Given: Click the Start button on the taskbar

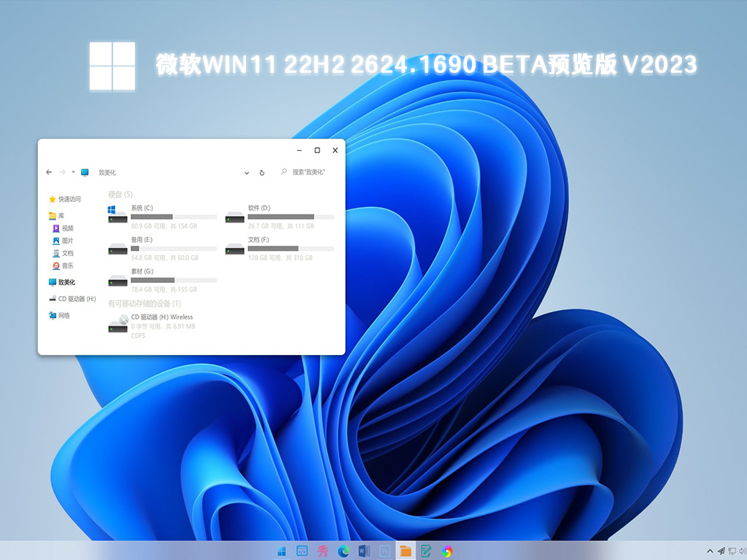Looking at the screenshot, I should point(282,551).
